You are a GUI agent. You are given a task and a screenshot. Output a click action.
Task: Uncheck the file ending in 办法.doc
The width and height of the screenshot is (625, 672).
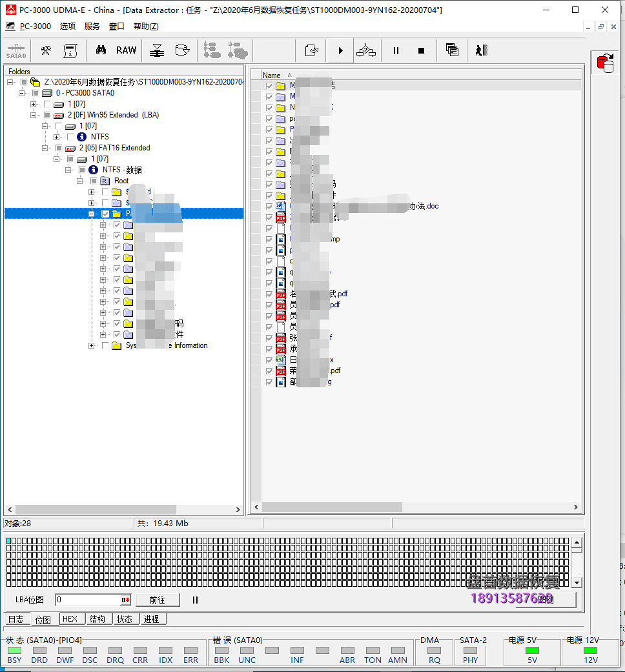(x=269, y=207)
